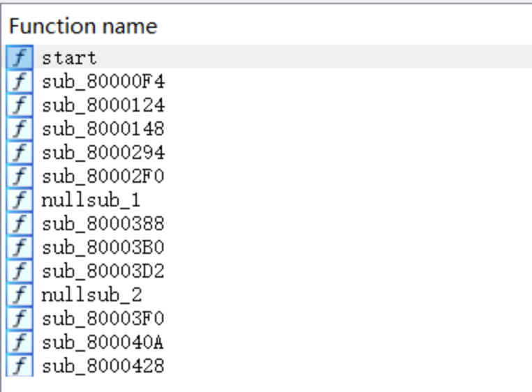
Task: Click the function icon next to sub_8000124
Action: point(20,105)
